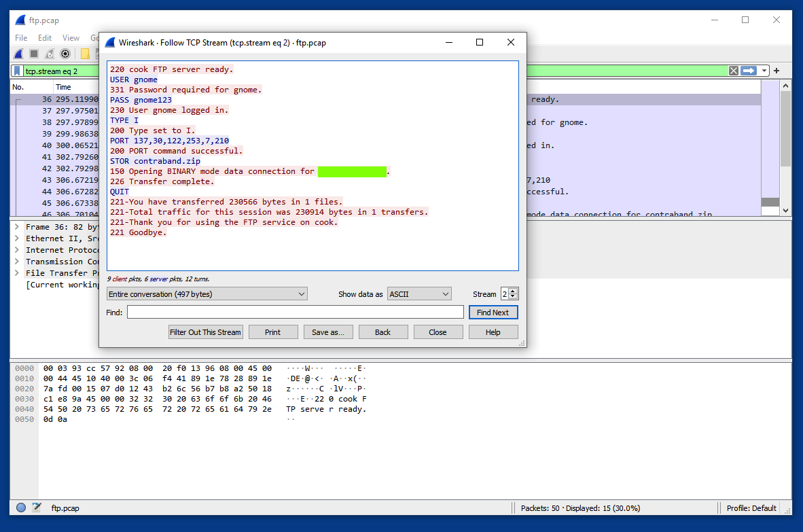Viewport: 803px width, 532px height.
Task: Apply the display filter with arrow icon
Action: (x=749, y=71)
